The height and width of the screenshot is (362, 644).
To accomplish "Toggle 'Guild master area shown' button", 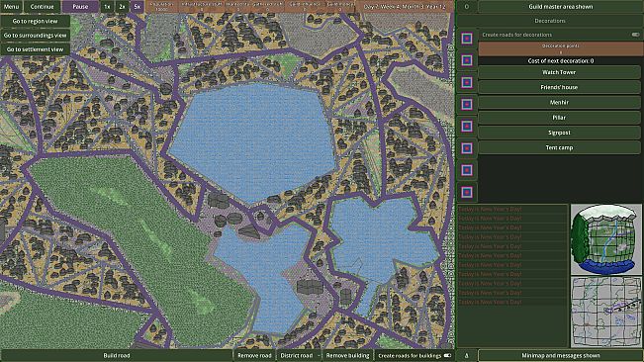I will tap(560, 7).
